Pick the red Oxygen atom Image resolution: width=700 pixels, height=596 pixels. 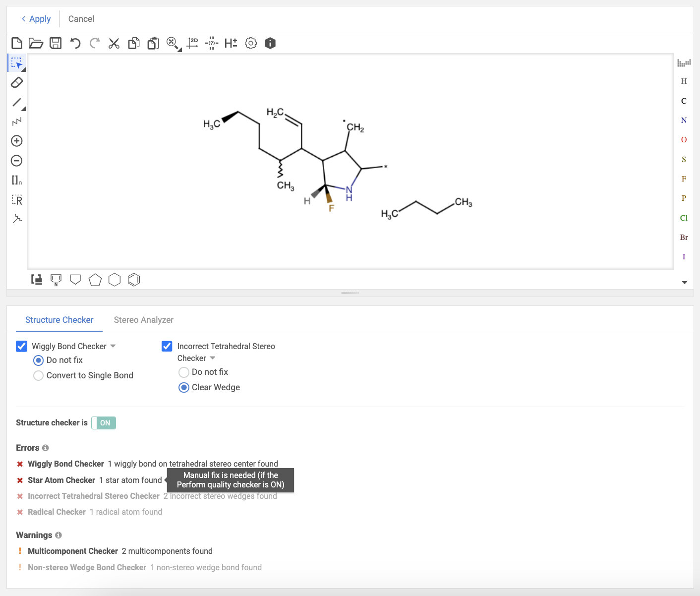pyautogui.click(x=684, y=140)
